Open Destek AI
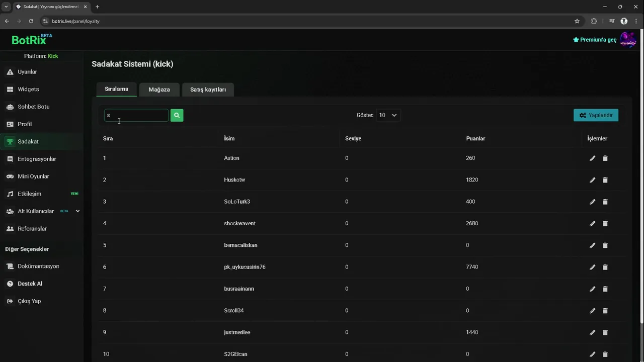 [42, 284]
